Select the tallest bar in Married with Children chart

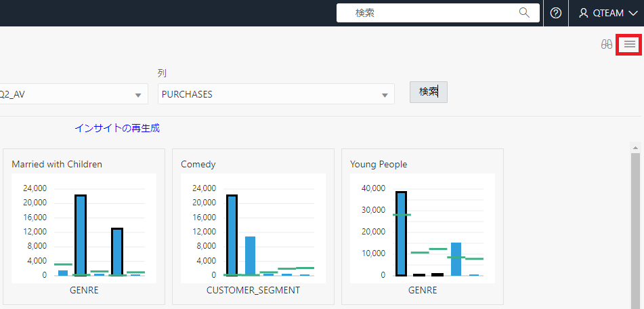(x=81, y=235)
